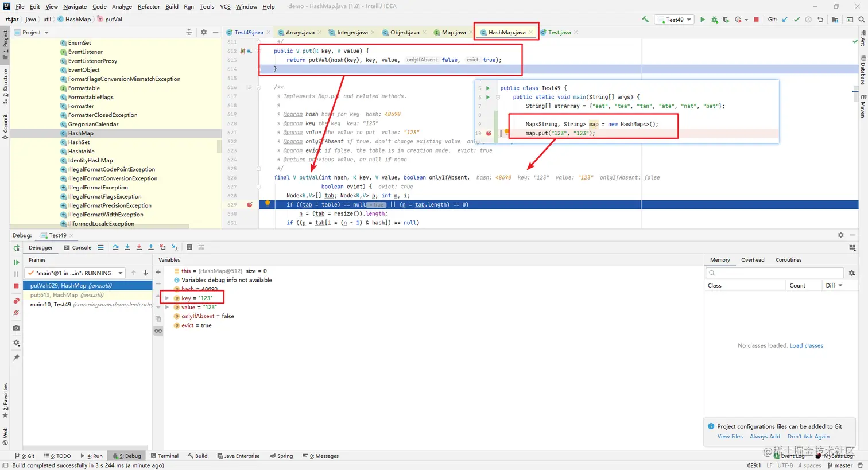Click the View Files link
This screenshot has width=868, height=470.
click(730, 436)
